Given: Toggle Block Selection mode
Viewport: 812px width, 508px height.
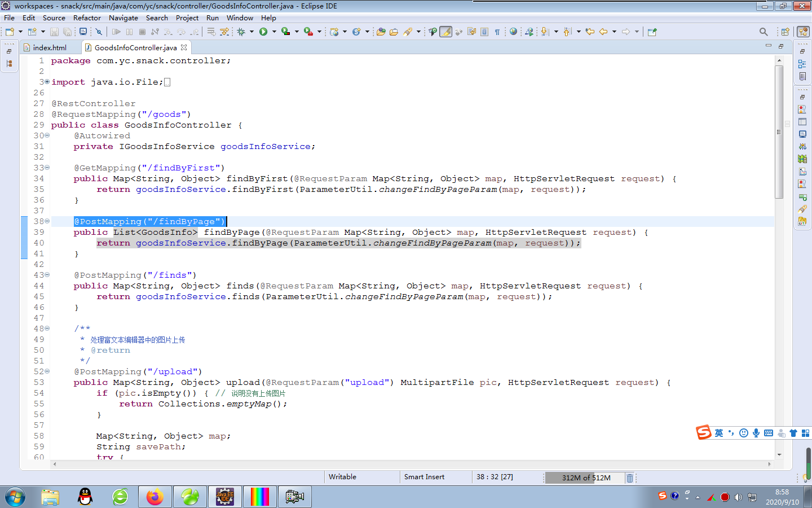Looking at the screenshot, I should tap(484, 32).
